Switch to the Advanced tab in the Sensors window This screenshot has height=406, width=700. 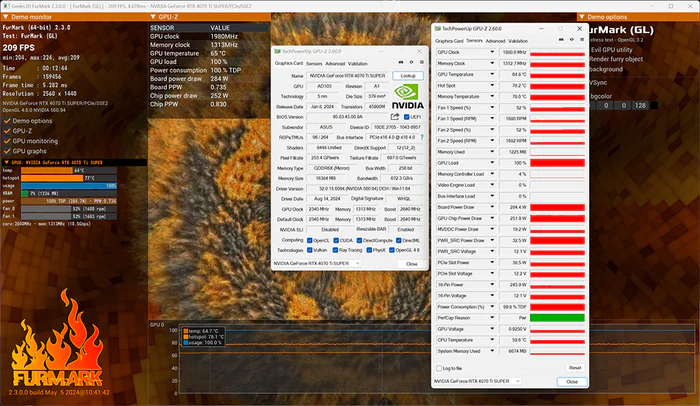(x=495, y=41)
